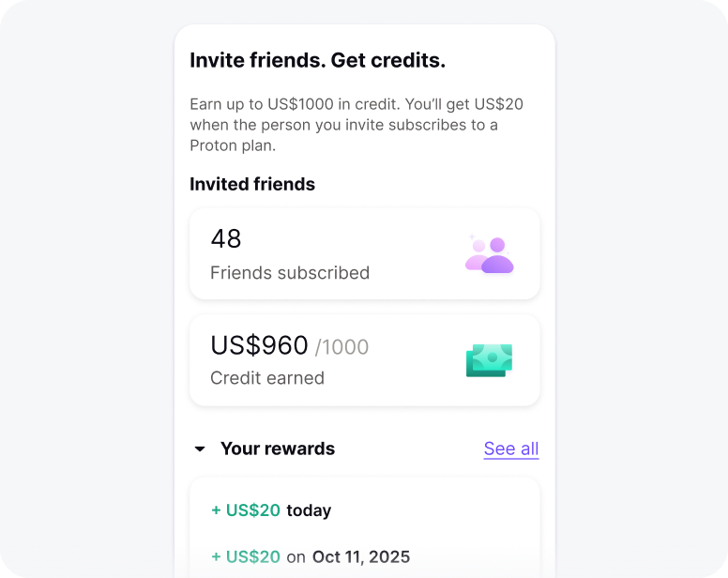The height and width of the screenshot is (578, 728).
Task: Click the +US$20 amount for Oct 11
Action: tap(246, 556)
